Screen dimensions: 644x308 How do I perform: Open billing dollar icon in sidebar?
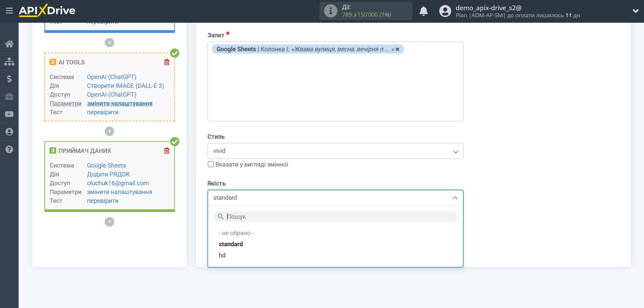coord(9,79)
